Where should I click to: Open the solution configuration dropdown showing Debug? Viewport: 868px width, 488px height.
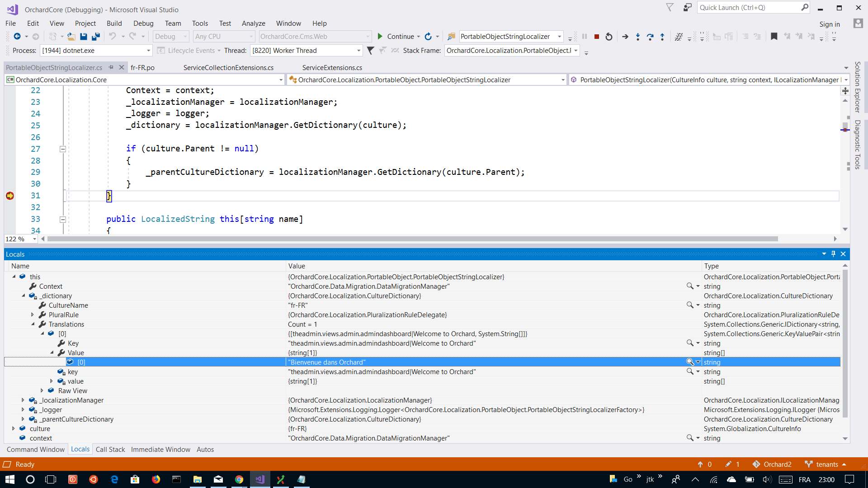pyautogui.click(x=185, y=36)
